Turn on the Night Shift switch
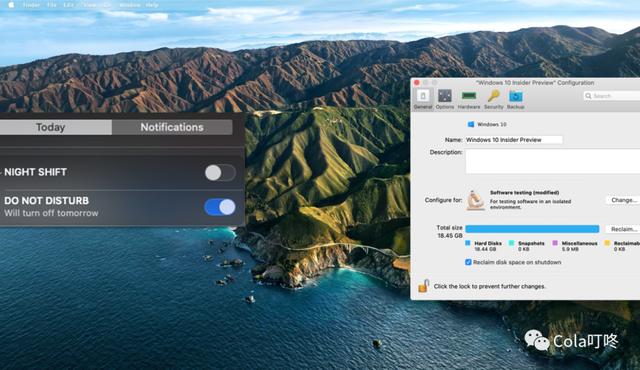 tap(220, 173)
